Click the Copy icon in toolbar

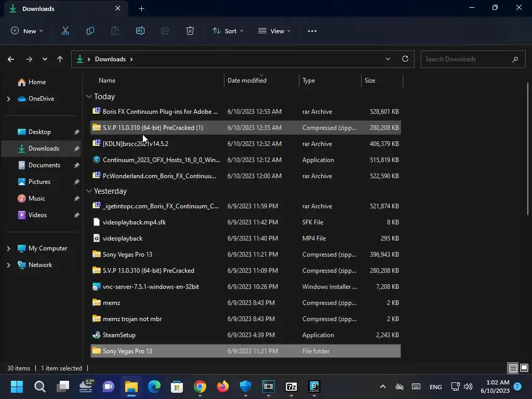pos(90,31)
